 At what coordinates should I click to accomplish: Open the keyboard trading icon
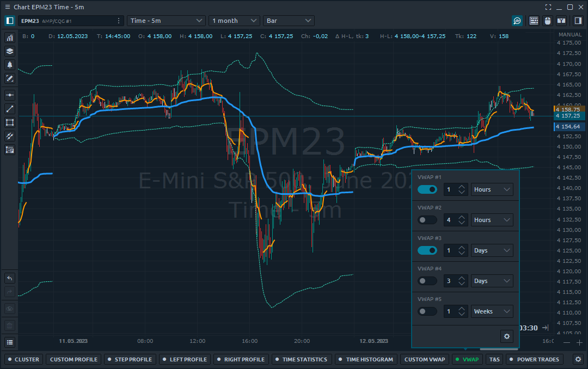point(534,21)
